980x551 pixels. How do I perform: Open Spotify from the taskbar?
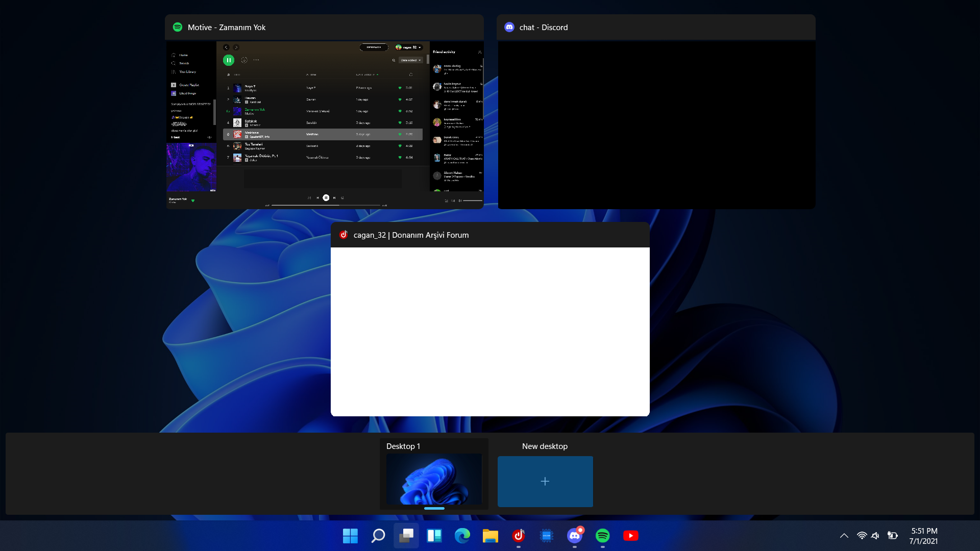coord(603,536)
